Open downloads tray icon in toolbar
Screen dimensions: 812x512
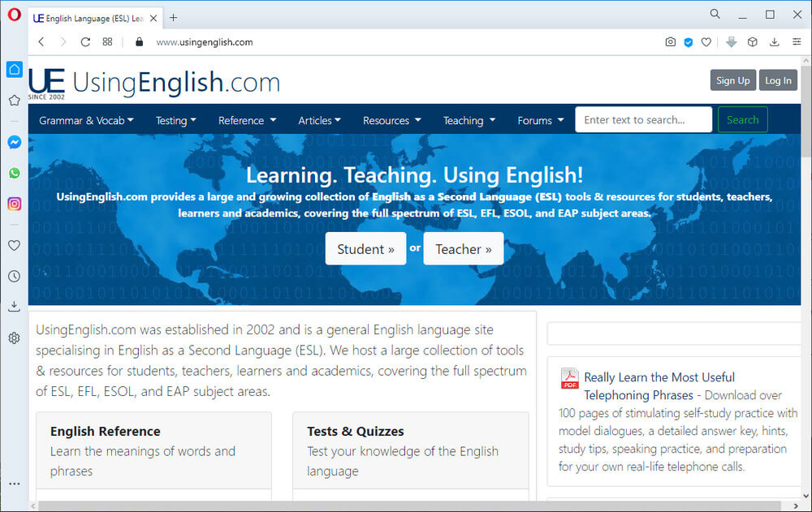774,42
